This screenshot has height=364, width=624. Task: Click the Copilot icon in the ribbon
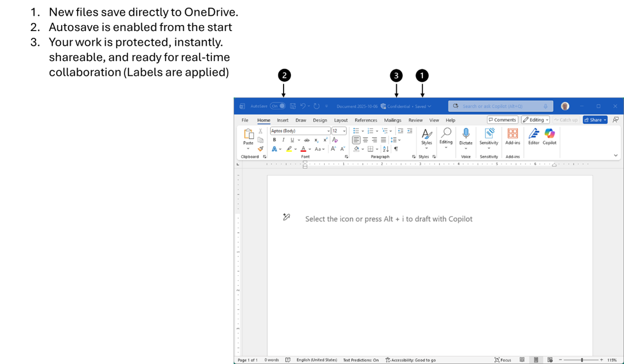click(x=550, y=136)
